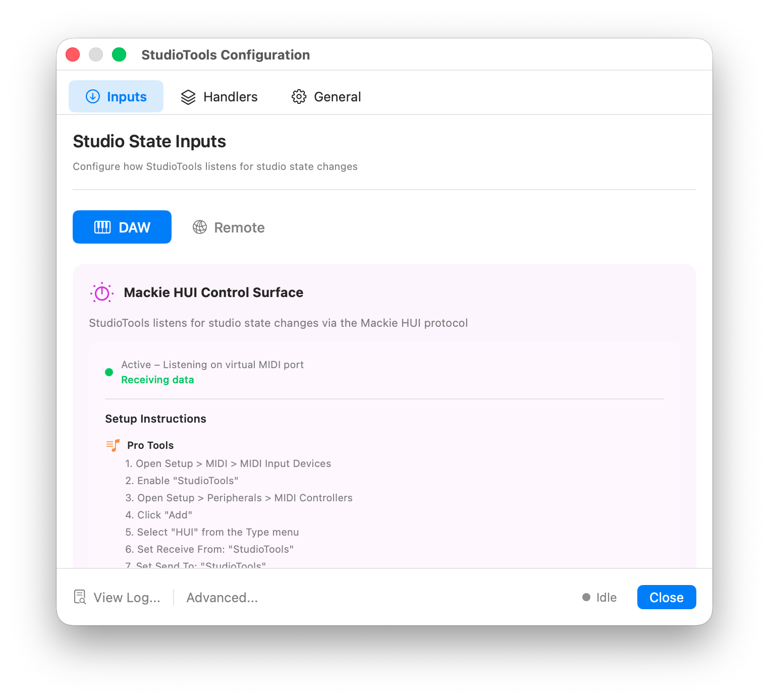Select the Remote input source
The width and height of the screenshot is (769, 700).
pos(229,227)
